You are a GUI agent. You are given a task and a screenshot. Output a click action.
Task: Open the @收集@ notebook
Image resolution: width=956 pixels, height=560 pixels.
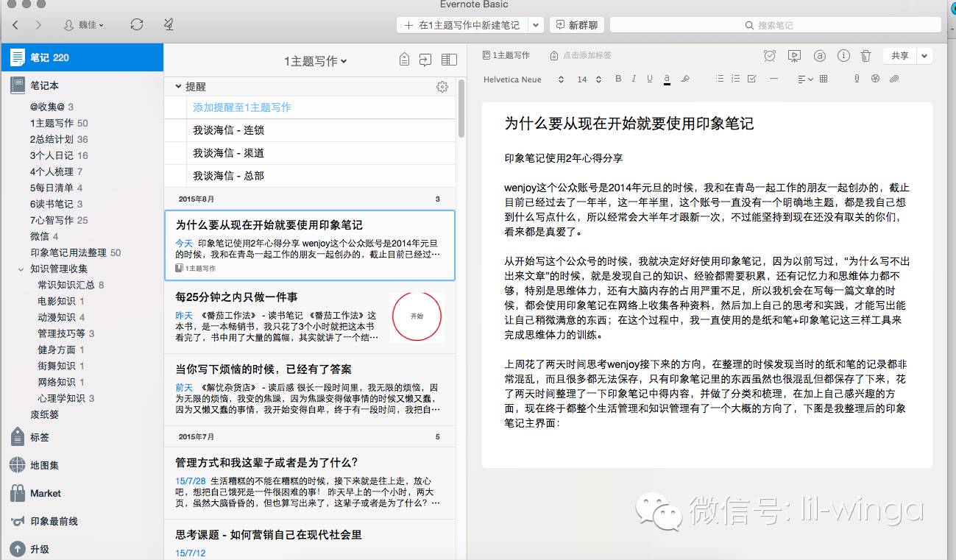[52, 107]
